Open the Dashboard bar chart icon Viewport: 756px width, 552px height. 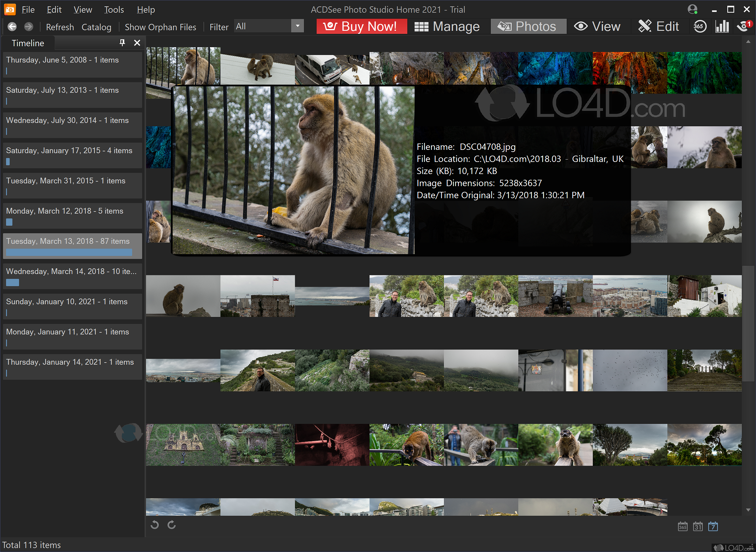tap(722, 26)
